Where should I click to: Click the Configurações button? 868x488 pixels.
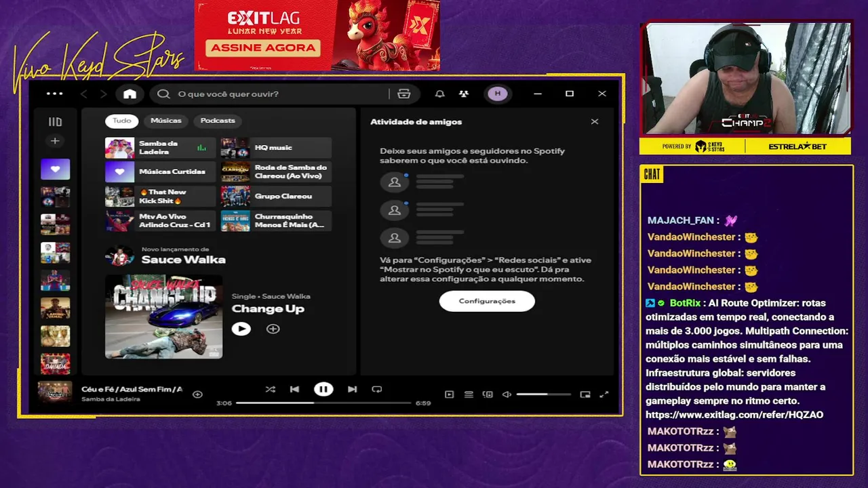[x=487, y=301]
